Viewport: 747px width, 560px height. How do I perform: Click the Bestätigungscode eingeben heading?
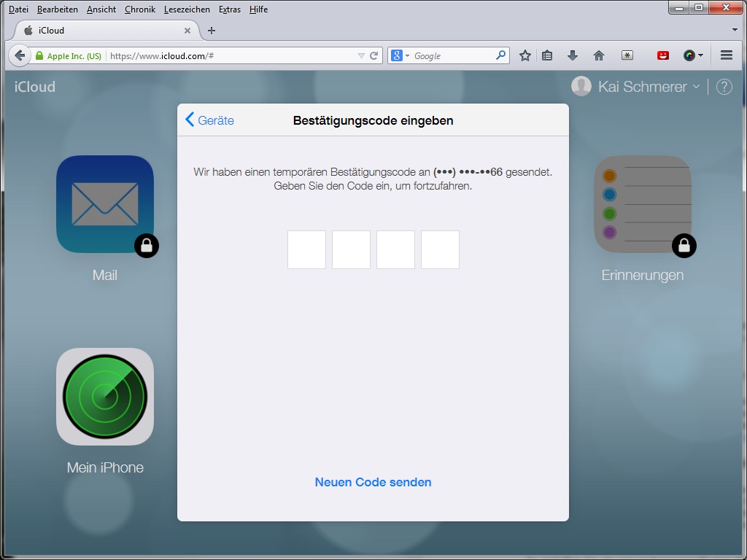[373, 120]
